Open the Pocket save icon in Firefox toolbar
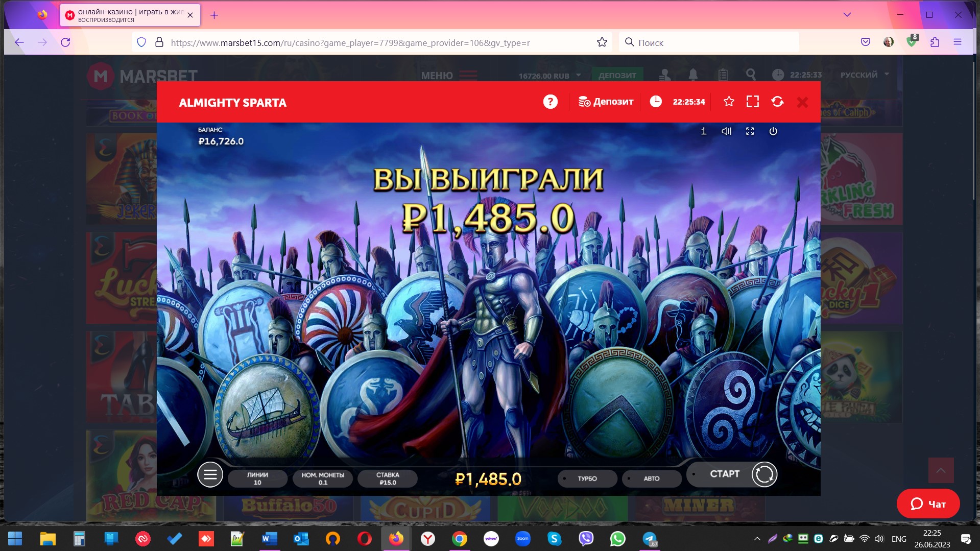This screenshot has height=551, width=980. 865,42
